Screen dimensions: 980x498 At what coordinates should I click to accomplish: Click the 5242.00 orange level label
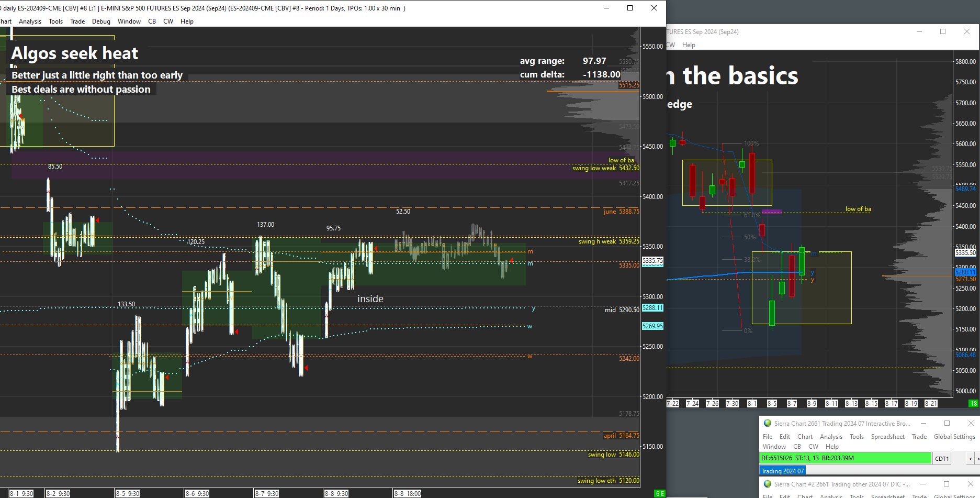[x=629, y=359]
